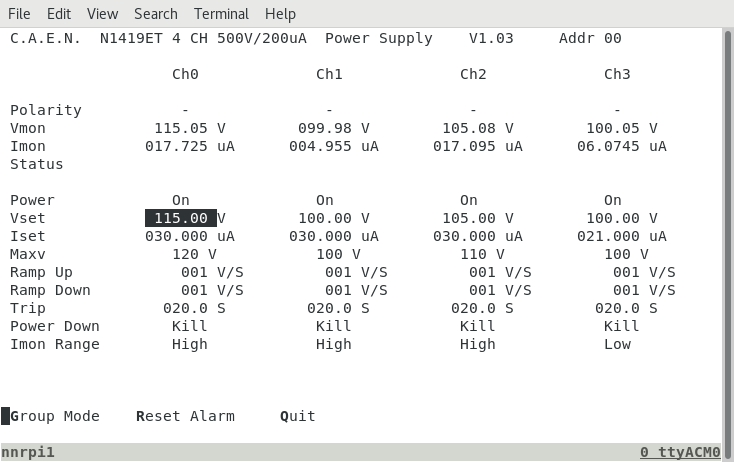Click the Ch2 column header

(x=473, y=74)
